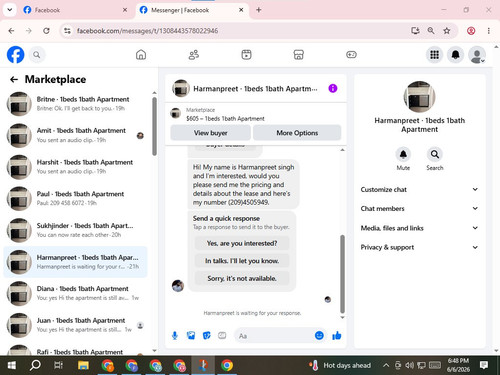Screen dimensions: 500x375
Task: Click the More Options button
Action: click(x=297, y=133)
